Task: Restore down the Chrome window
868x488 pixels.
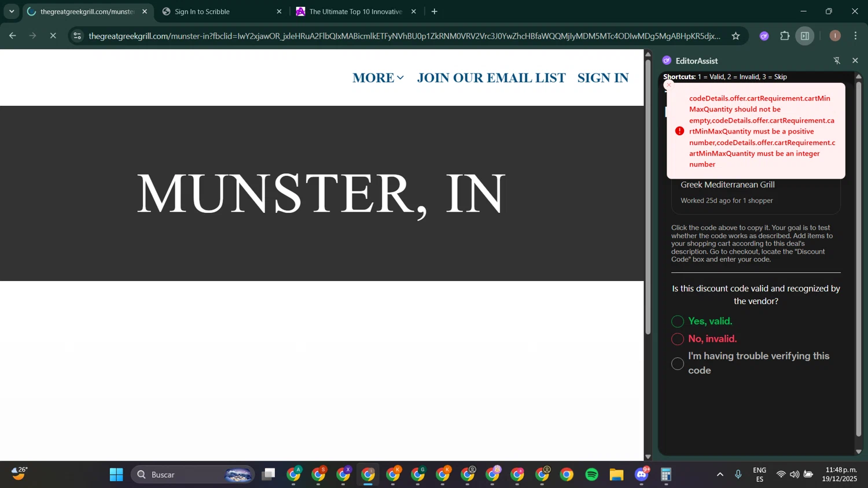Action: pos(829,12)
